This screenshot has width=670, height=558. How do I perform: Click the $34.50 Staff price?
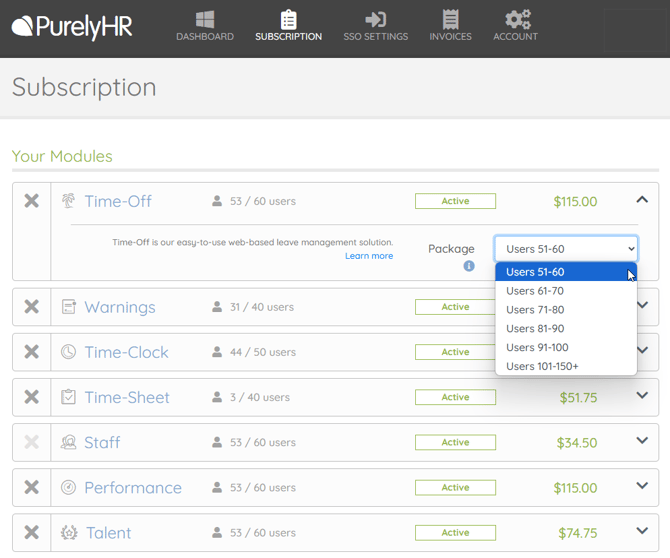(577, 443)
